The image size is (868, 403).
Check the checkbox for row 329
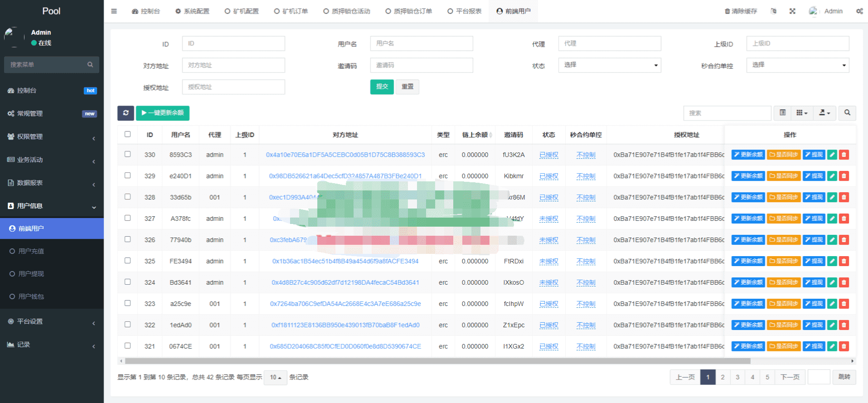127,175
